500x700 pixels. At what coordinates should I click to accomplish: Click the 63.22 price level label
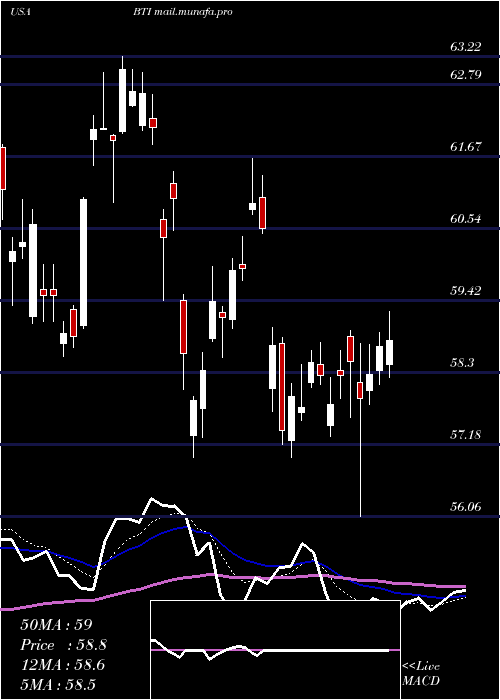(466, 47)
